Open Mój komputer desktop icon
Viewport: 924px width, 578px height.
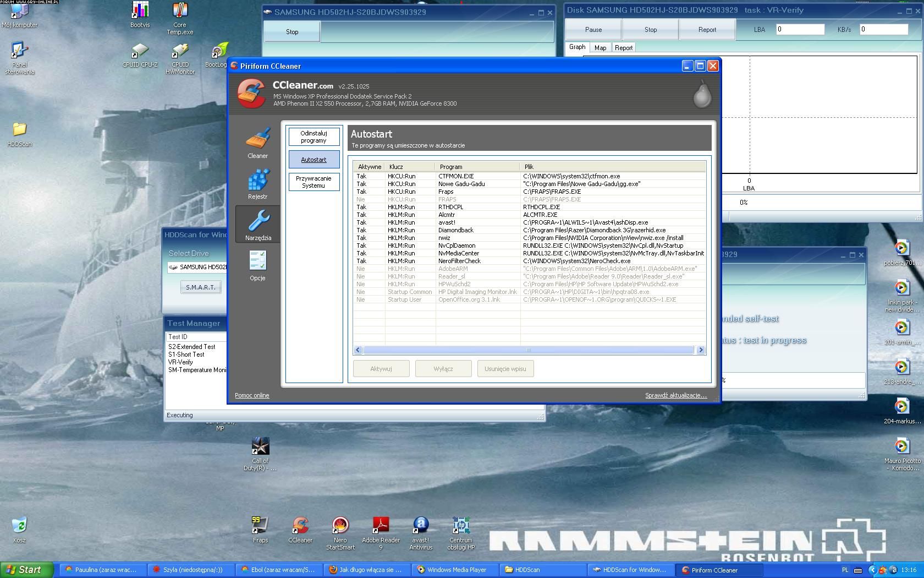(x=19, y=15)
